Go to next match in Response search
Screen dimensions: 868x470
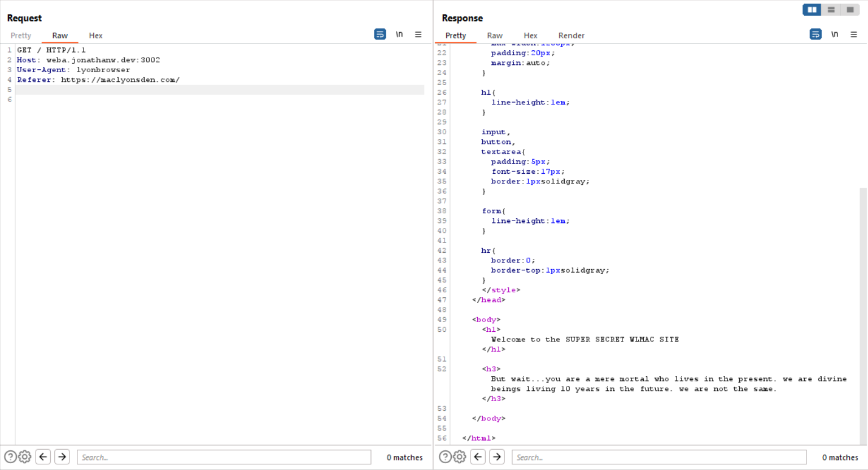coord(497,457)
